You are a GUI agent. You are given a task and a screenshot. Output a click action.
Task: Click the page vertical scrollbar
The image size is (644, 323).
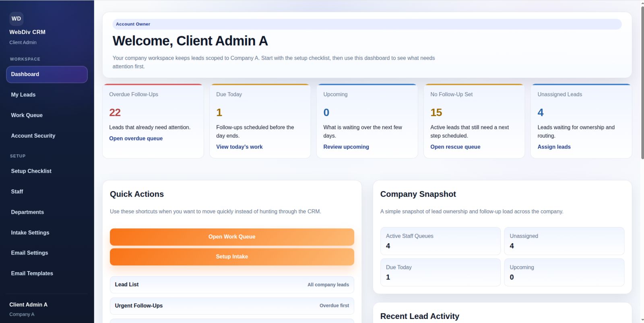(x=642, y=81)
